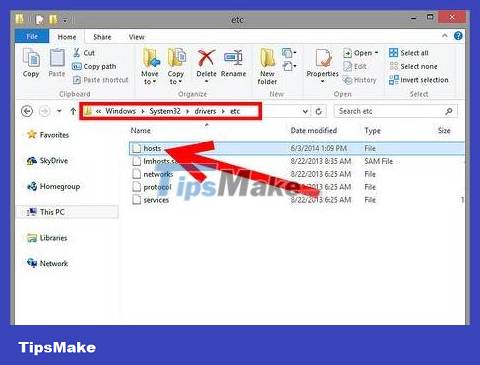Expand address bar history dropdown
The height and width of the screenshot is (365, 480).
click(305, 111)
